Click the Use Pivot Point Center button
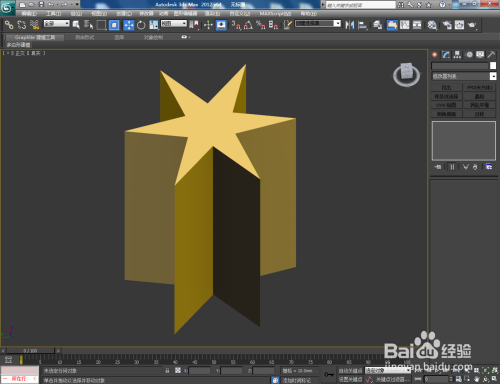This screenshot has width=500, height=384. [194, 25]
